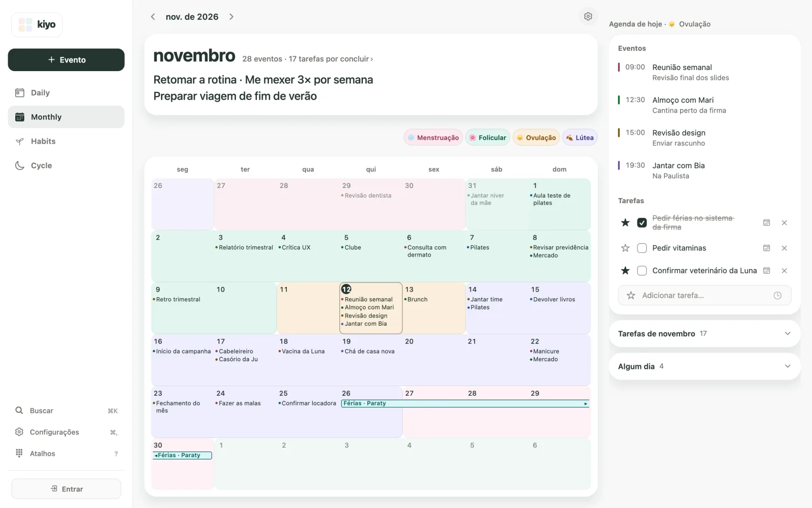Toggle the Ovulação phase chip
Screen dimensions: 812x508
point(536,138)
